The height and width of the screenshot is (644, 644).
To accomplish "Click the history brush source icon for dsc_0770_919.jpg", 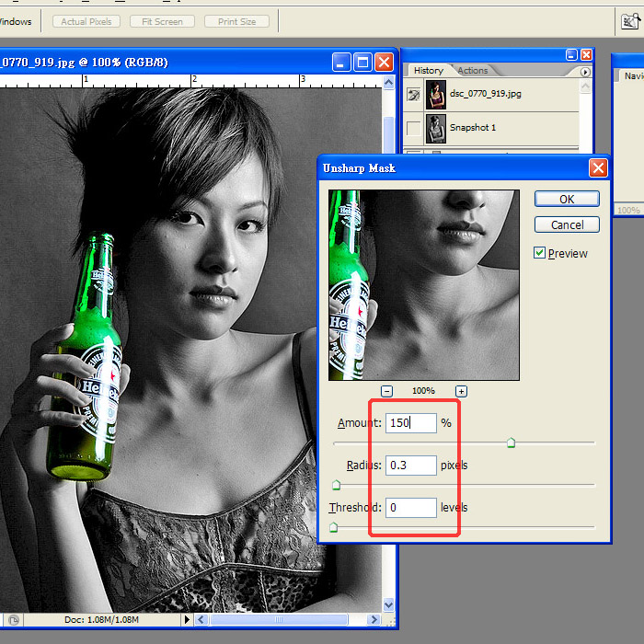I will (x=413, y=94).
